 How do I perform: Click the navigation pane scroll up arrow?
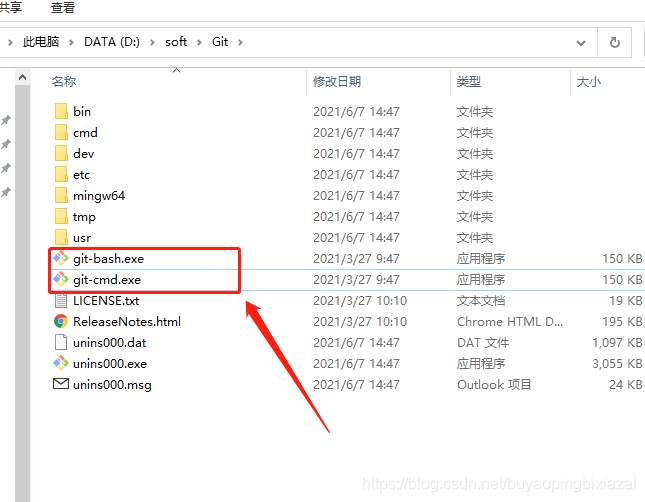(23, 77)
